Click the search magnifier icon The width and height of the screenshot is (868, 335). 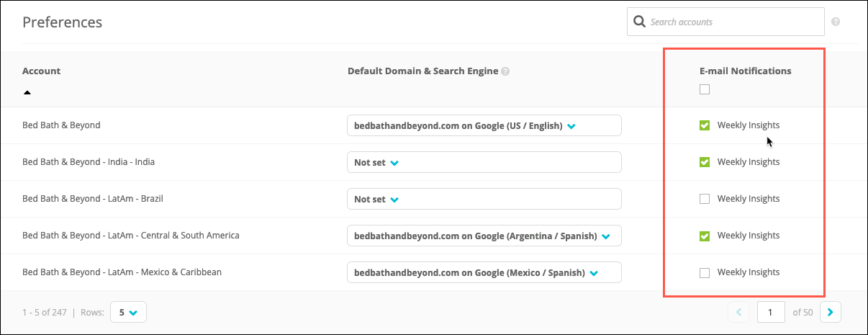click(639, 22)
